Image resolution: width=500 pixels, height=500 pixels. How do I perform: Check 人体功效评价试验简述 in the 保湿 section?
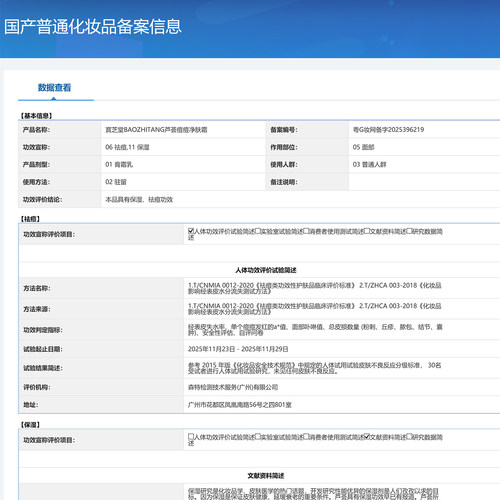coord(191,436)
